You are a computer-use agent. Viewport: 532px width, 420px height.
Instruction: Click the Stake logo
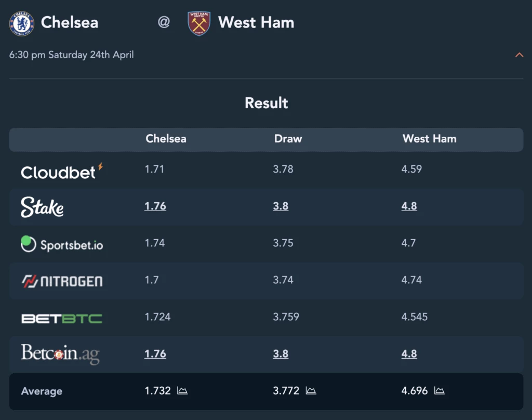point(42,207)
